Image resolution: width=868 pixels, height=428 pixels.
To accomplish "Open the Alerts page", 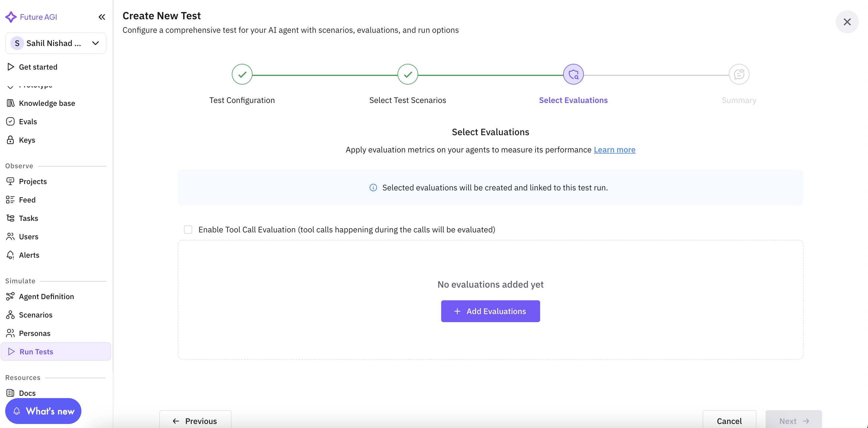I will 29,255.
